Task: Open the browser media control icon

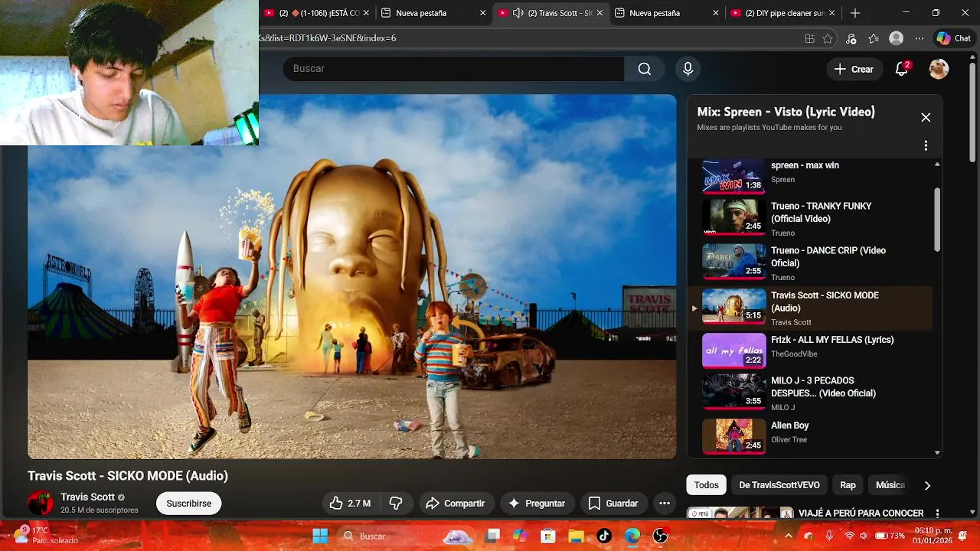Action: pyautogui.click(x=851, y=38)
